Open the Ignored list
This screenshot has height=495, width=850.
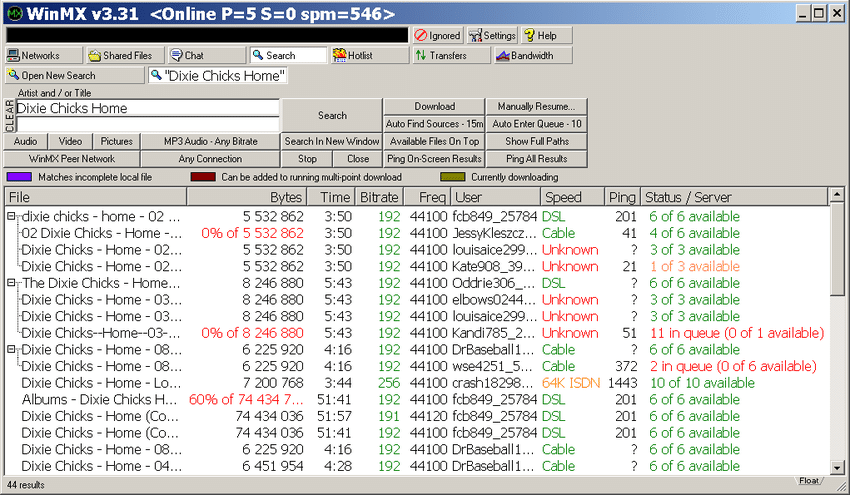(x=438, y=35)
